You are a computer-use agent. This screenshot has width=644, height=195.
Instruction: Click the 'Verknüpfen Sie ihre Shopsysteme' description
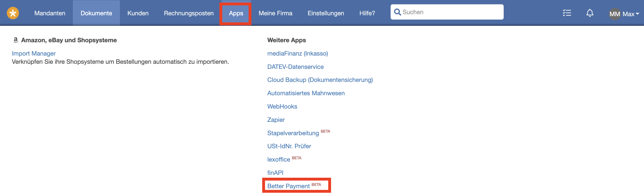coord(120,62)
